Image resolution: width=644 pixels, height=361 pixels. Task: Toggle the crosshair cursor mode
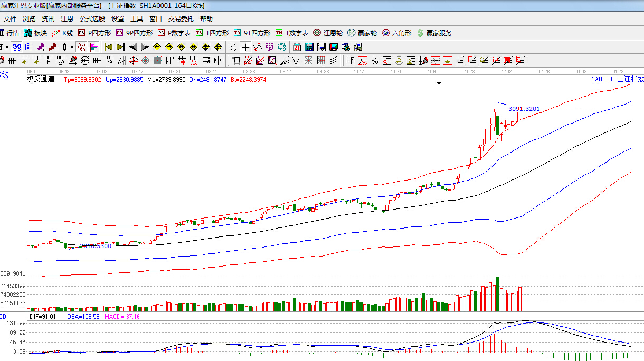click(x=245, y=46)
